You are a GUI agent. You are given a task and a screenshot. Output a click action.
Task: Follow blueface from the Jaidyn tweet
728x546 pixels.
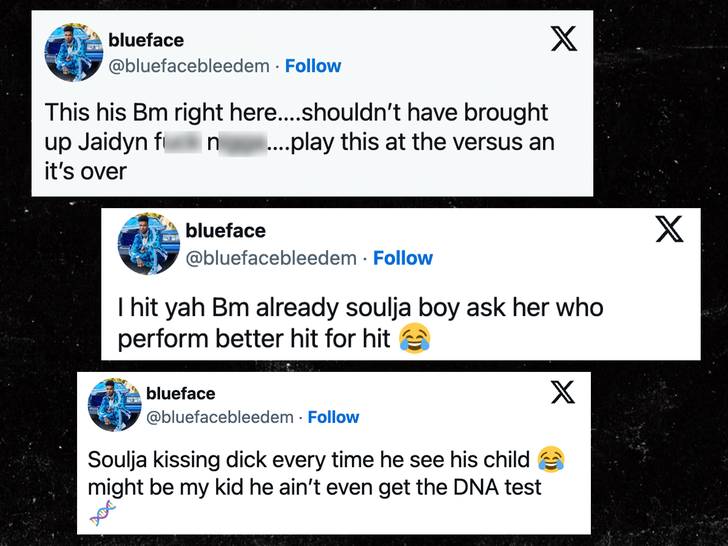click(313, 66)
